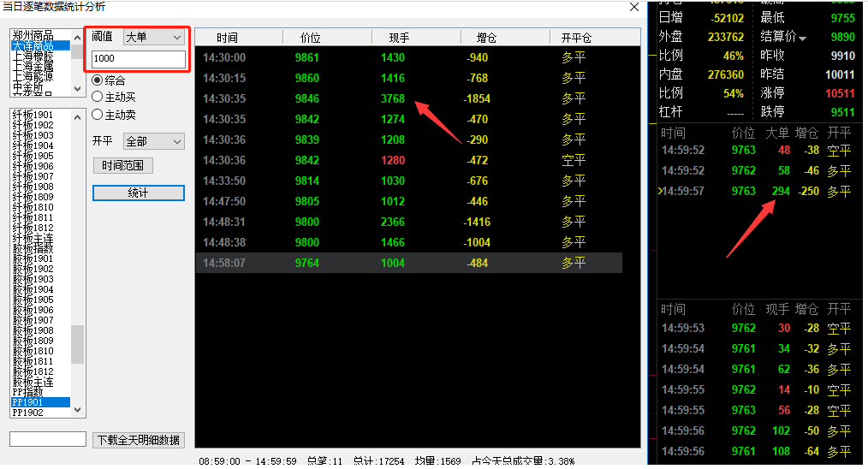Click 下载全天明细数据 button

(139, 440)
